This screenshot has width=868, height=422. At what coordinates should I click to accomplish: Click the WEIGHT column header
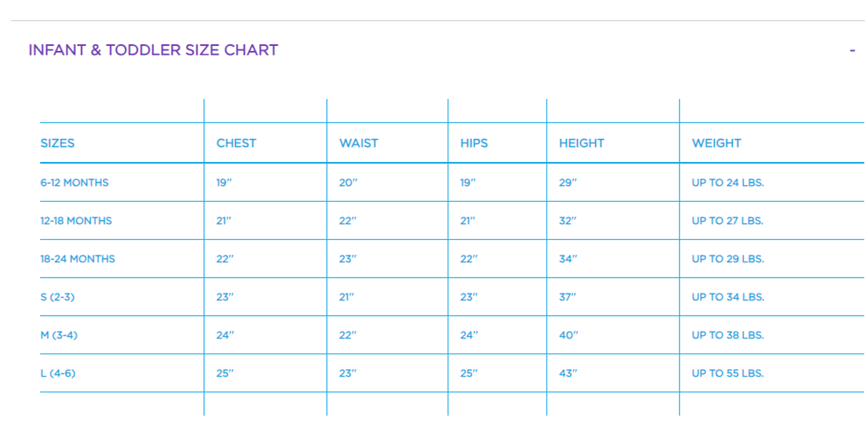tap(716, 143)
